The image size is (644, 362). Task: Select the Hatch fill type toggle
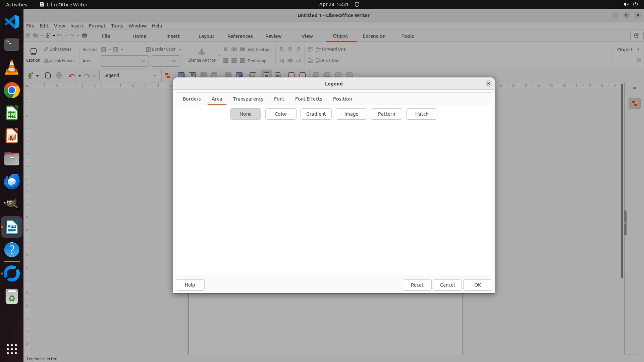[x=421, y=114]
